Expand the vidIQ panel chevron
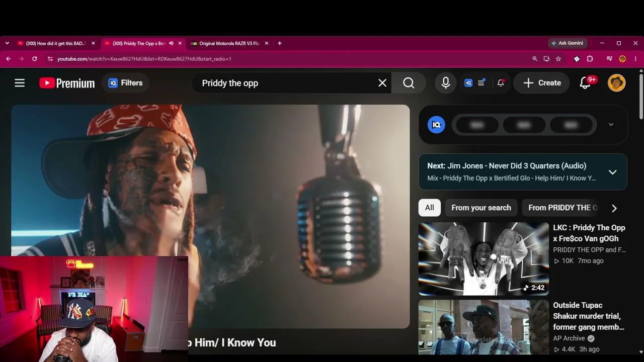Screen dimensions: 644x362 click(x=611, y=125)
